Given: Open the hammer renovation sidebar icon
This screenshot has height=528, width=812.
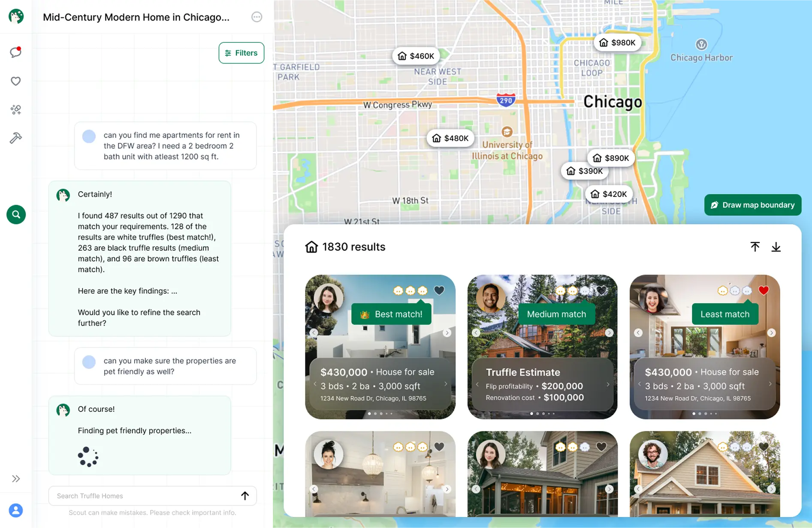Looking at the screenshot, I should pos(16,138).
